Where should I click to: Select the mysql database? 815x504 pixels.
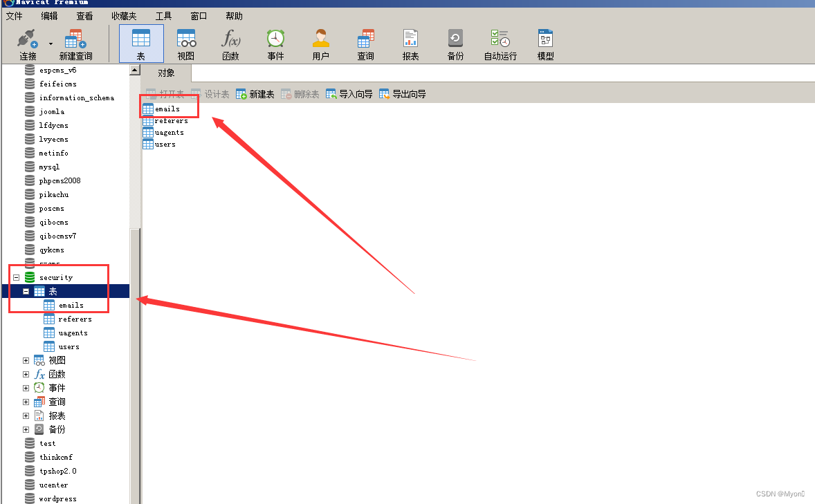(42, 167)
